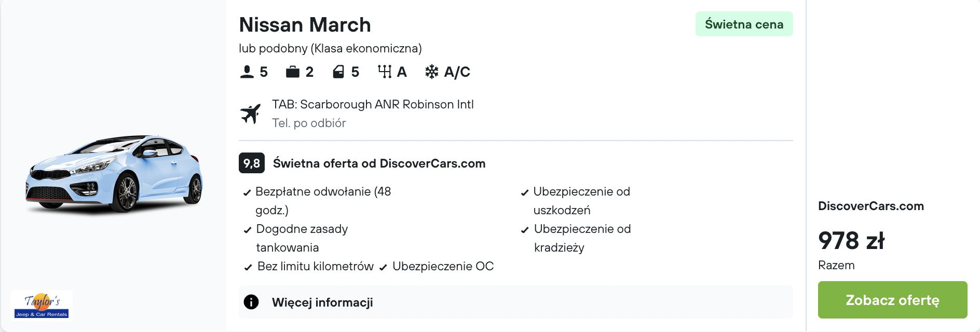The height and width of the screenshot is (332, 980).
Task: Toggle the checkmark beside Ubezpieczenie OC
Action: (383, 267)
